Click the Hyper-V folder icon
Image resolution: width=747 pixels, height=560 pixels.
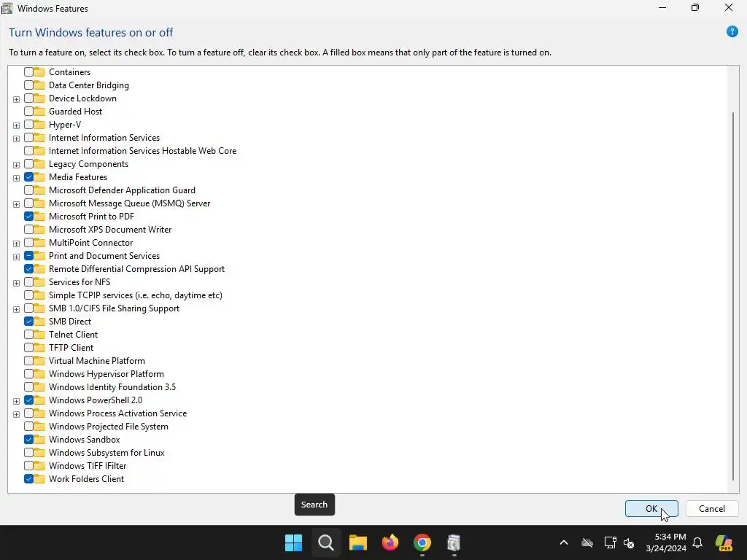[39, 124]
